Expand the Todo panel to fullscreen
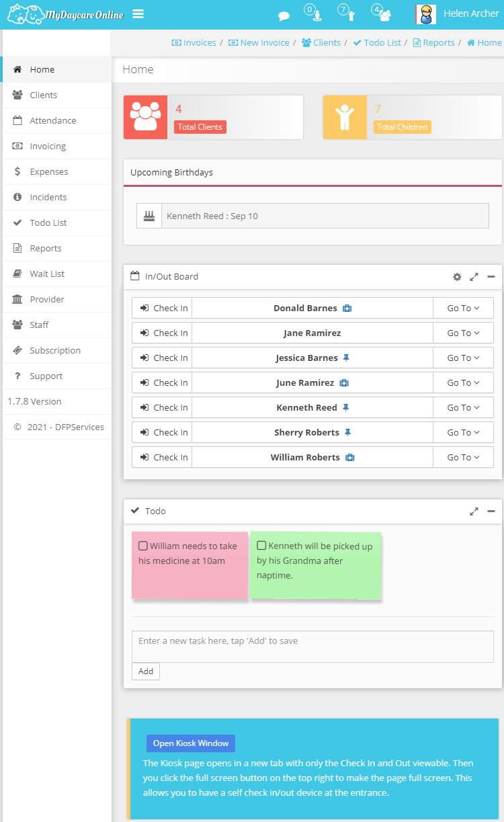This screenshot has width=504, height=822. (x=474, y=511)
